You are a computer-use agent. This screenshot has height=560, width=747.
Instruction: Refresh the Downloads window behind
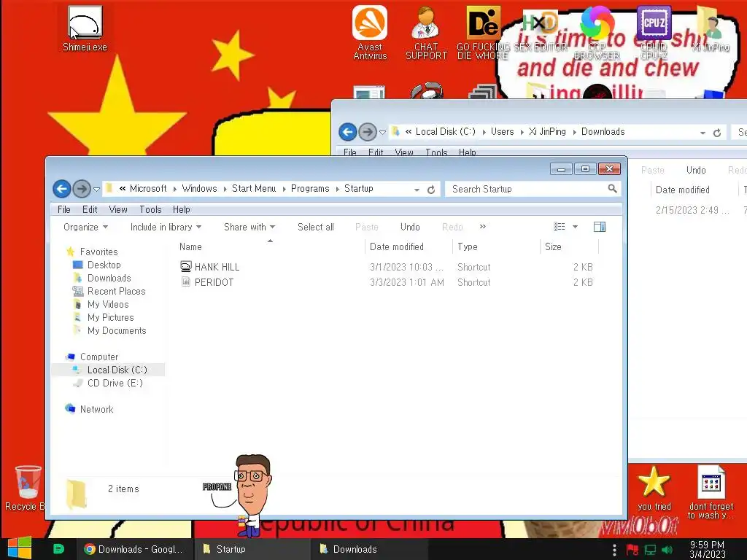click(x=717, y=133)
